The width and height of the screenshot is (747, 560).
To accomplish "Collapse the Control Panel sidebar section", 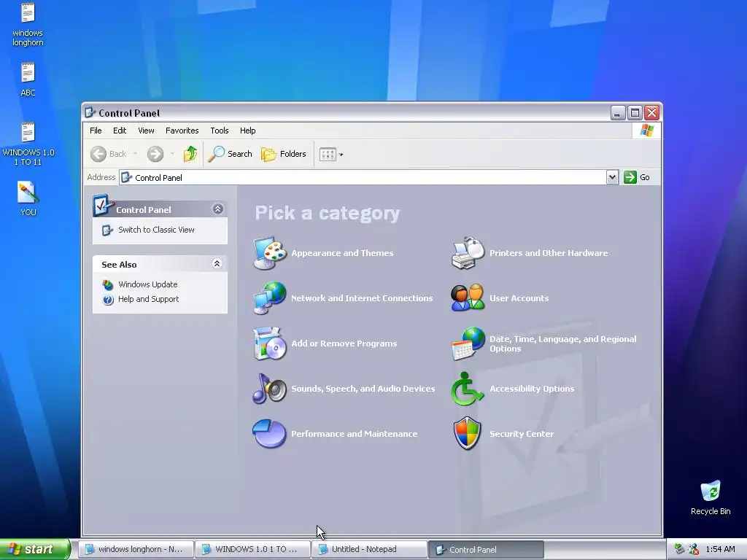I will pos(217,209).
